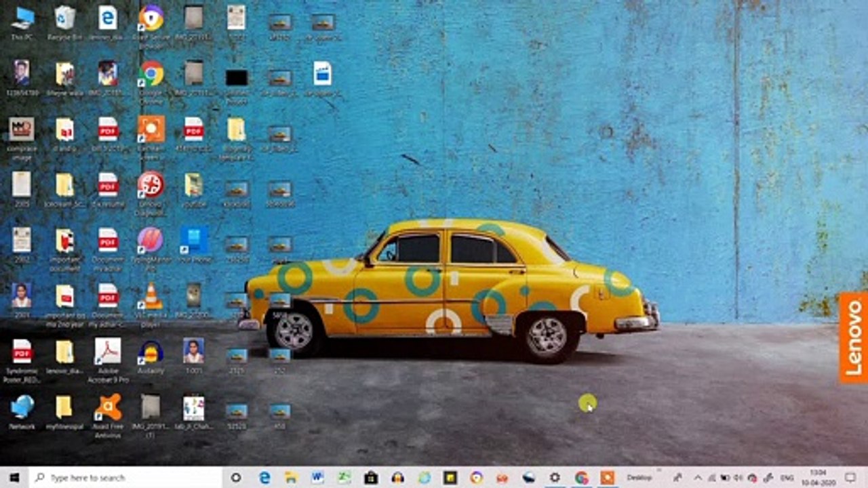Select the compress image desktop icon
868x488 pixels.
(x=22, y=138)
